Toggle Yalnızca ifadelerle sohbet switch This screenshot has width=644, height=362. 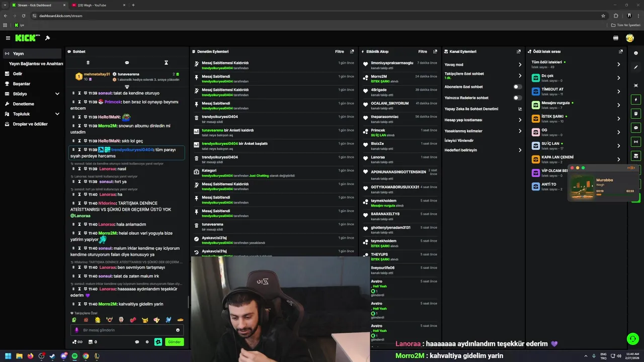[517, 98]
